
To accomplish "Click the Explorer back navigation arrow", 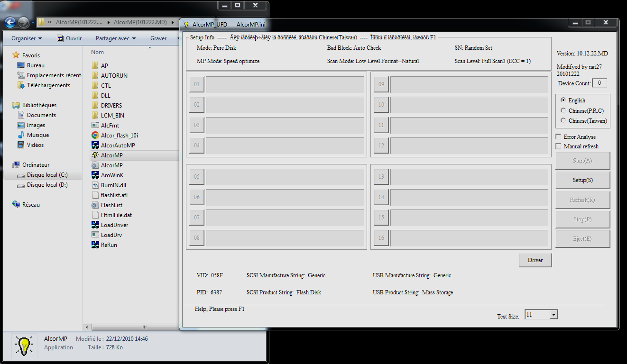I will click(10, 22).
